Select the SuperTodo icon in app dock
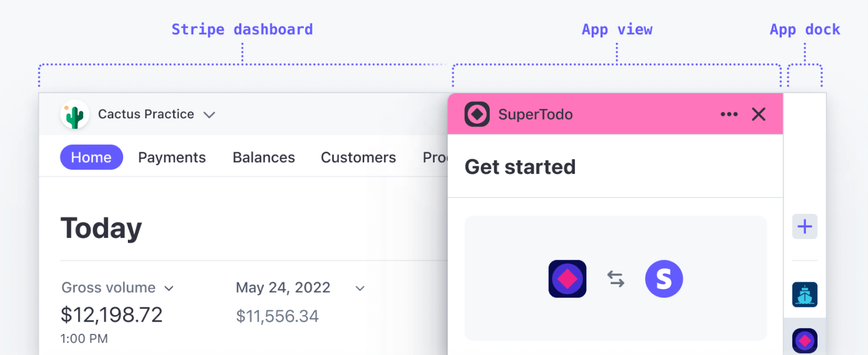This screenshot has height=355, width=868. click(805, 340)
